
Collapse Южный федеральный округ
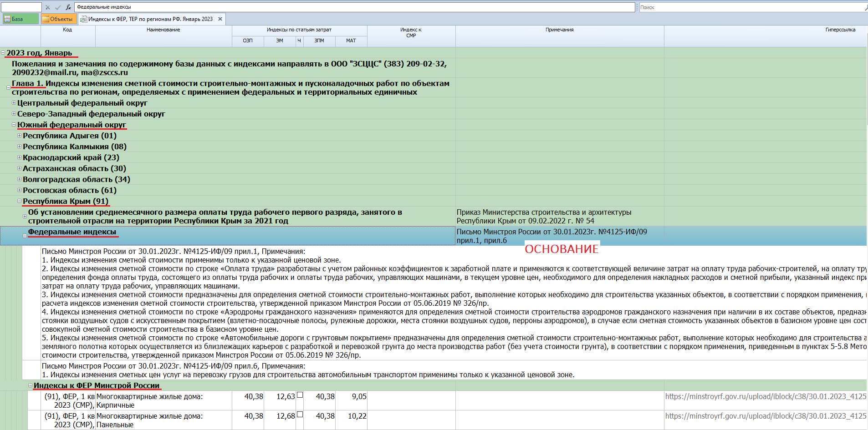(14, 125)
